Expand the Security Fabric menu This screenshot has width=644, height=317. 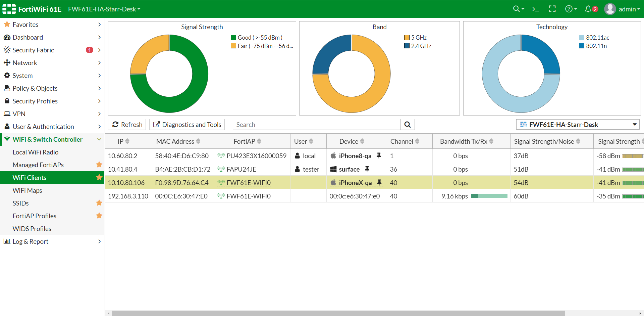[x=52, y=50]
